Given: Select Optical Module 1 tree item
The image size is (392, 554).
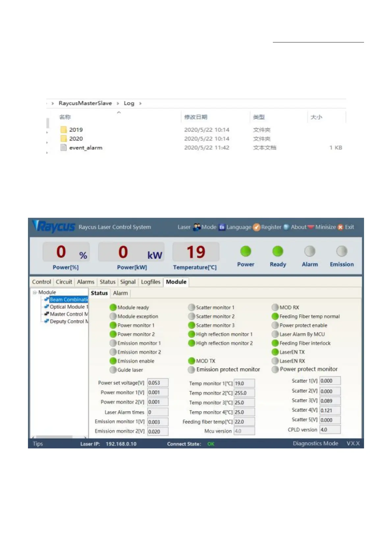Looking at the screenshot, I should [x=69, y=307].
